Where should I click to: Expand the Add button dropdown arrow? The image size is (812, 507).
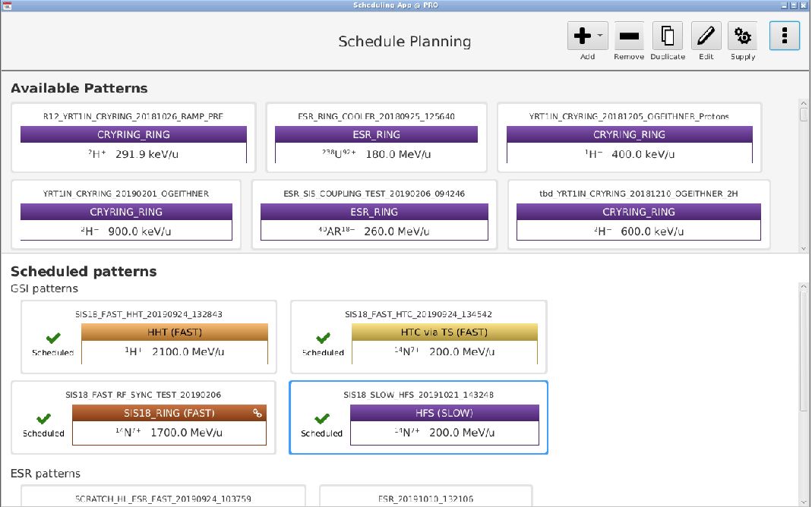point(600,35)
